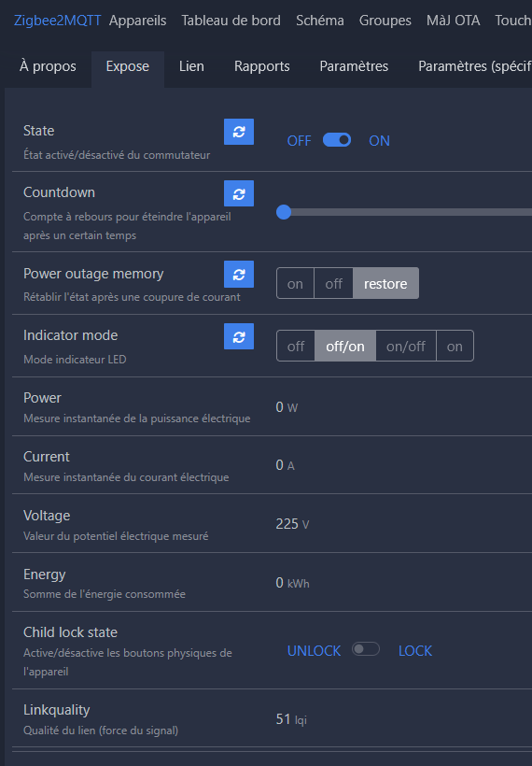The image size is (532, 766).
Task: Select on/off indicator mode
Action: (x=406, y=346)
